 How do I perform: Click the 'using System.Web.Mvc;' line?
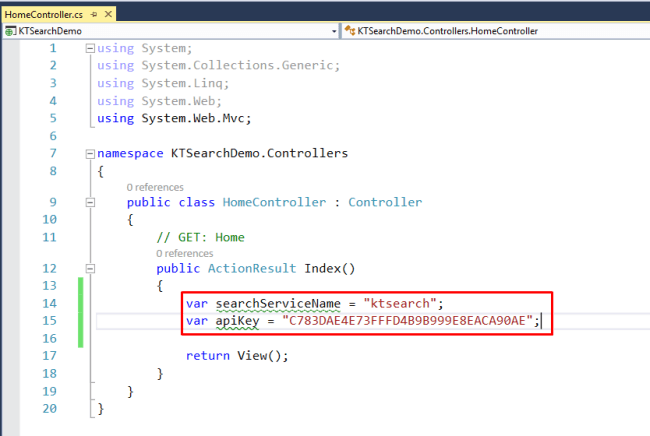(174, 119)
